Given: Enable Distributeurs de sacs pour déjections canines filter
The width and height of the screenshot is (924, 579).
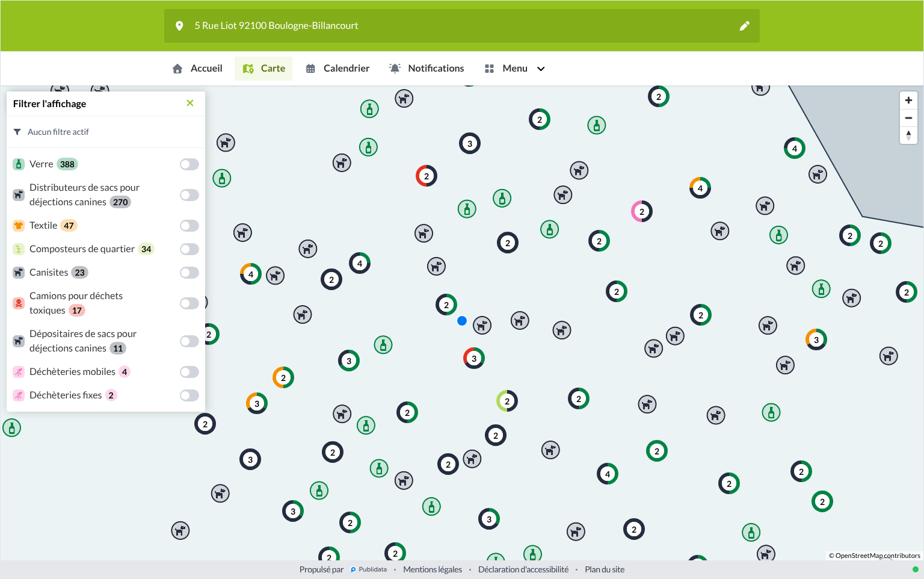Looking at the screenshot, I should click(x=189, y=195).
